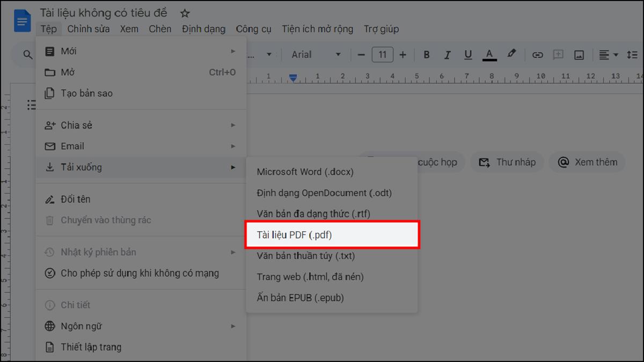Click the blue indent marker on the ruler

tap(292, 77)
